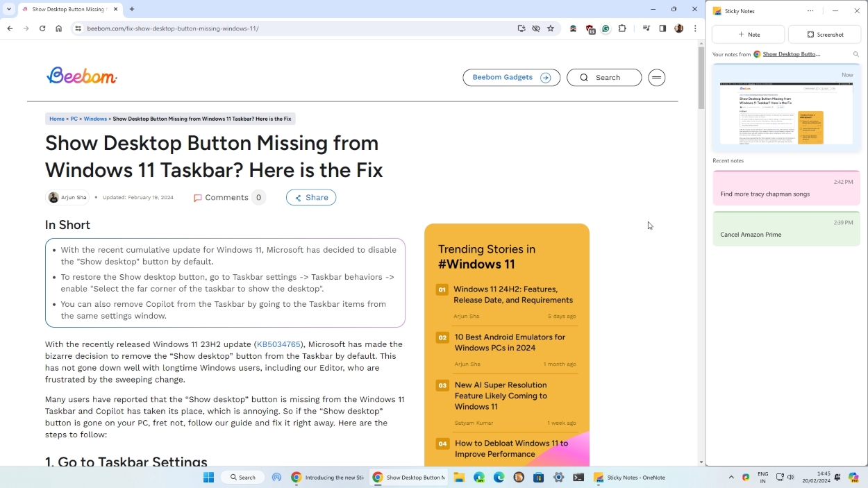Open the Sticky Notes ellipsis menu
This screenshot has width=868, height=488.
click(810, 11)
